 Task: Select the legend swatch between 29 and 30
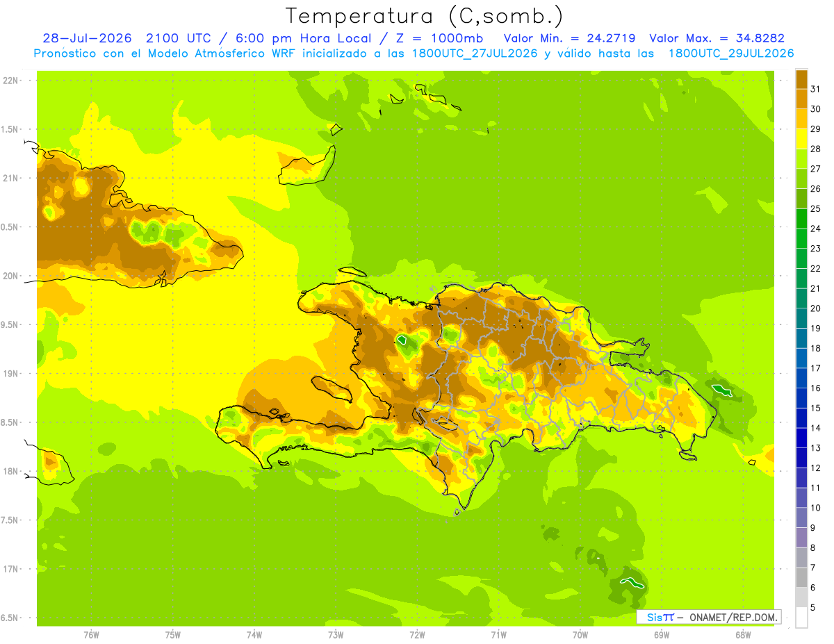tap(801, 119)
